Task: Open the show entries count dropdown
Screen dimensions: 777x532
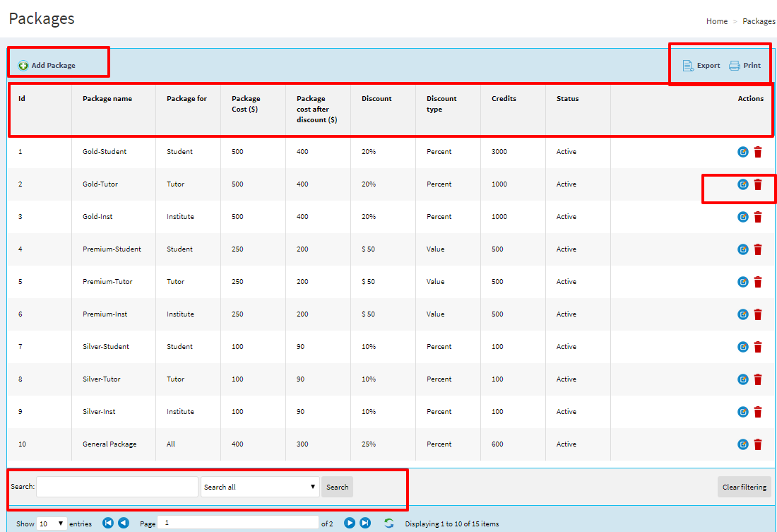Action: (x=52, y=524)
